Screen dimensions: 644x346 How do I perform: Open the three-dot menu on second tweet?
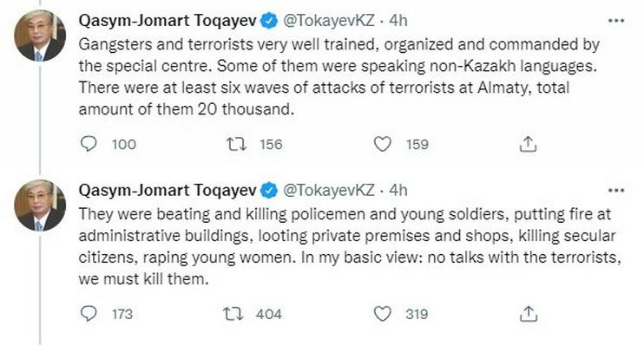[x=616, y=191]
